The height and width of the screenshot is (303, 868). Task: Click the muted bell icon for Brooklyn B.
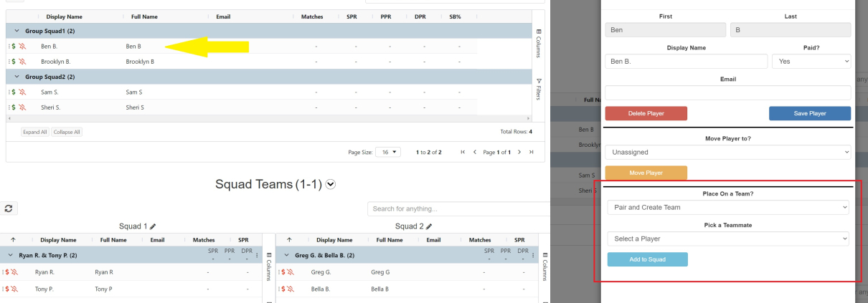click(22, 62)
